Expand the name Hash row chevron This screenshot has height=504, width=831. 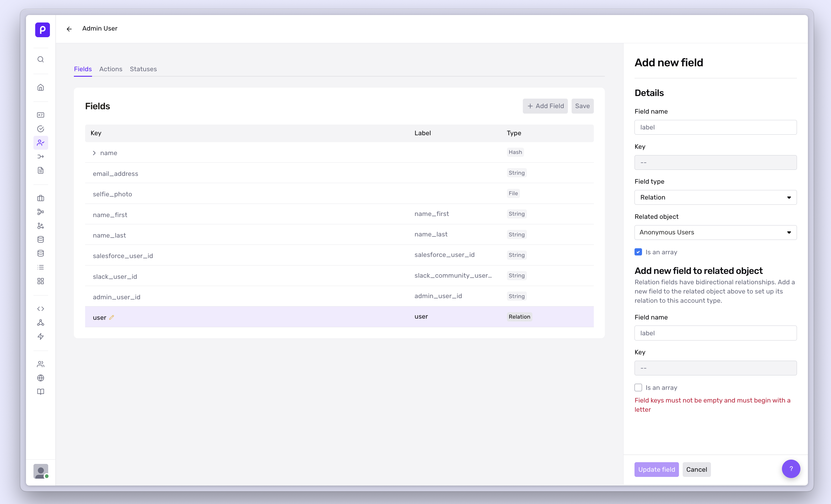pyautogui.click(x=94, y=153)
